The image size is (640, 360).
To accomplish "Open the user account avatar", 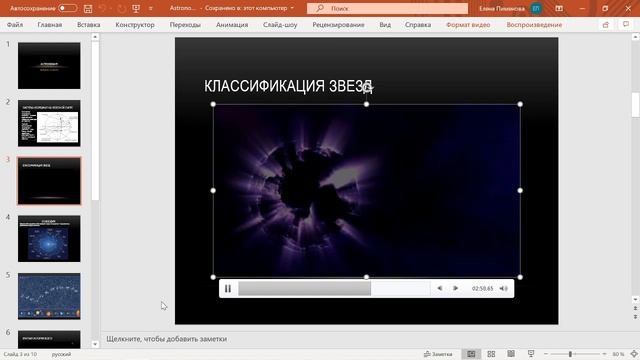I will (x=536, y=8).
